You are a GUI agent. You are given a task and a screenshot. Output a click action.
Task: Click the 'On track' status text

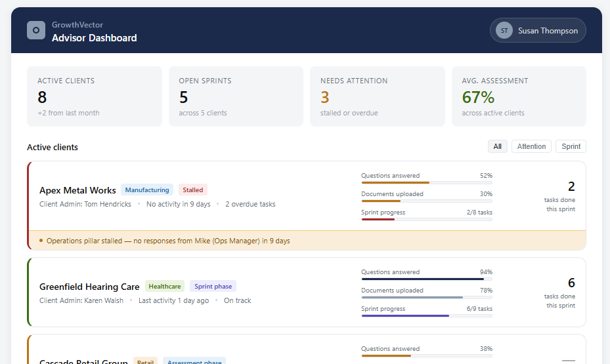pos(237,300)
